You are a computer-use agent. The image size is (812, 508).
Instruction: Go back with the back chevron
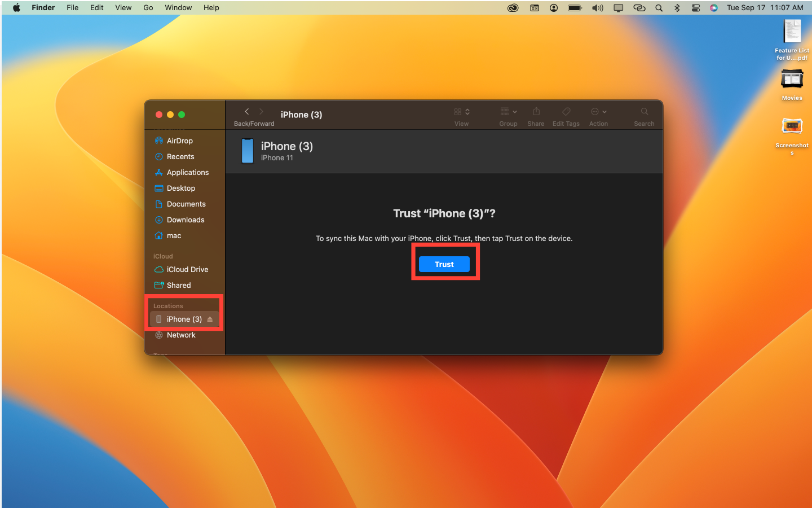(247, 111)
